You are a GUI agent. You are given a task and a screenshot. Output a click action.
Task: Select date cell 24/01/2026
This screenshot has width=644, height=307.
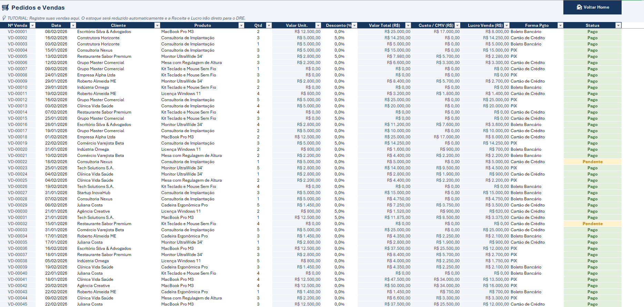coord(56,75)
